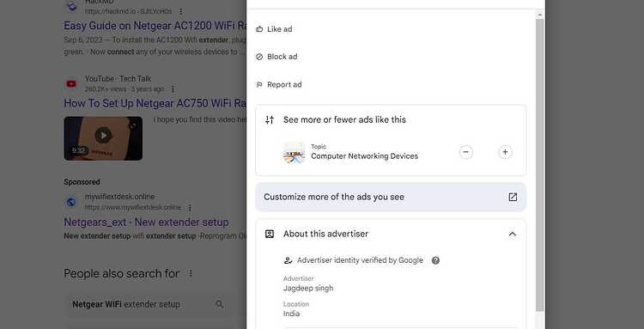644x329 pixels.
Task: Click the help question mark next to verified by Google
Action: tap(435, 260)
